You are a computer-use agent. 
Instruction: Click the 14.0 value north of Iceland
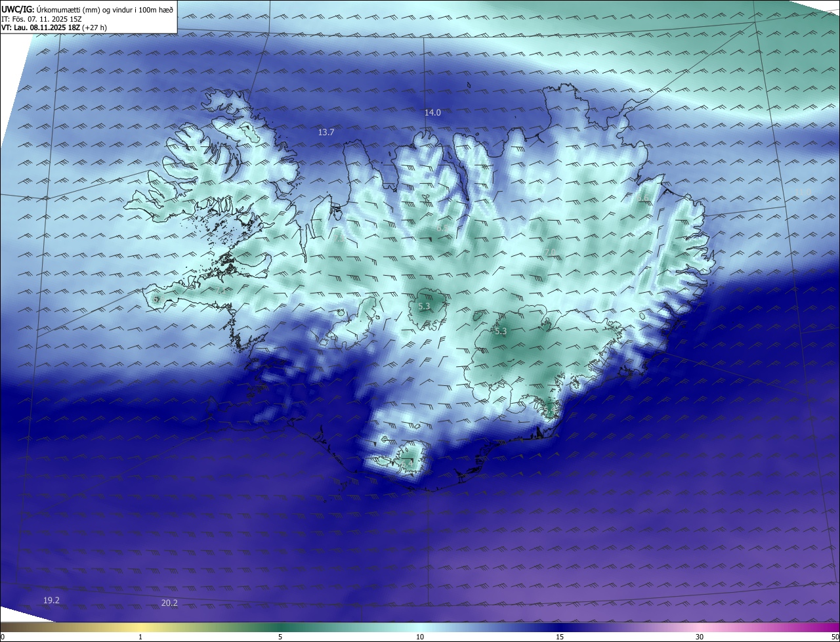click(432, 113)
